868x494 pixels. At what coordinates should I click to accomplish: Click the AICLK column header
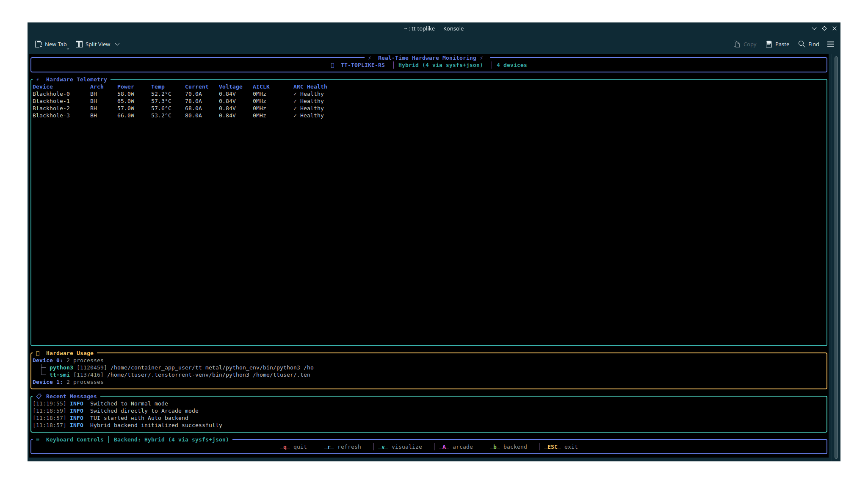pyautogui.click(x=261, y=87)
